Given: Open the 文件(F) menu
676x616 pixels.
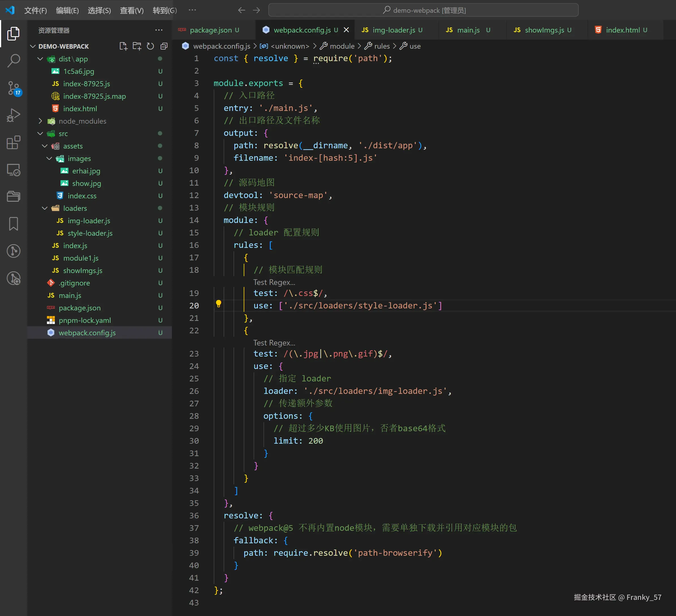Looking at the screenshot, I should tap(35, 10).
